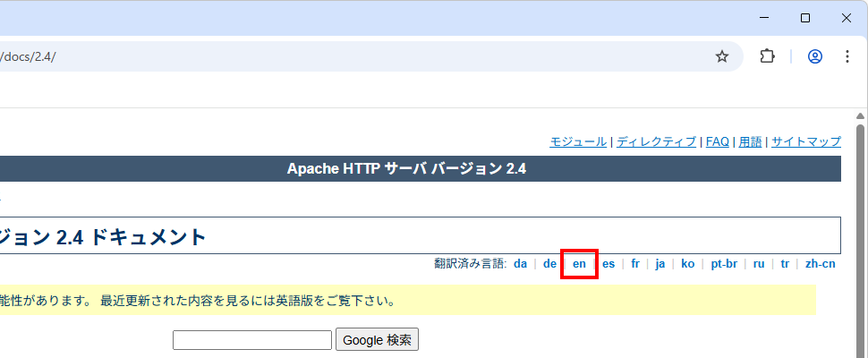This screenshot has height=358, width=868.
Task: Switch to the da language version
Action: 521,264
